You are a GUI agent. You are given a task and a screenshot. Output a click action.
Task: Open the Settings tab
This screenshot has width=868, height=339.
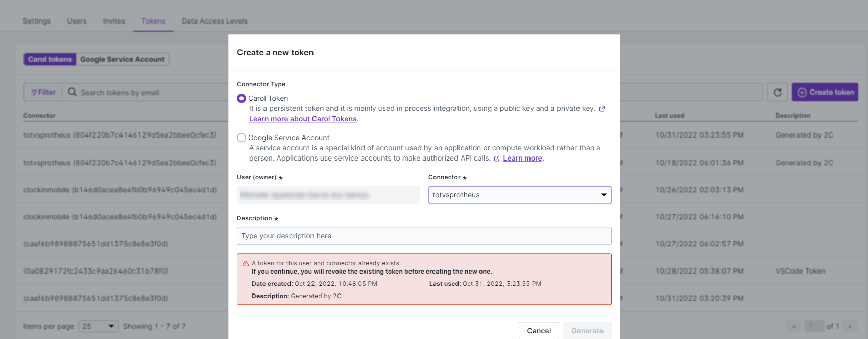37,21
